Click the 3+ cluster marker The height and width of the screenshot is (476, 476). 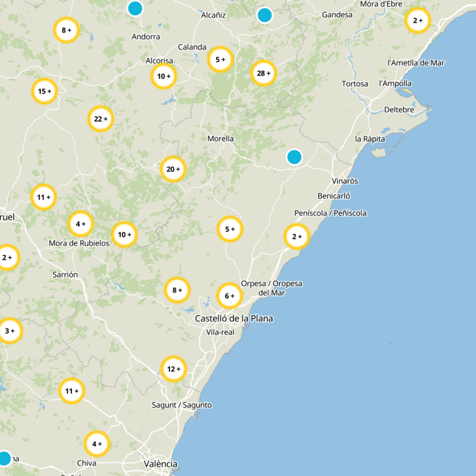coord(10,331)
